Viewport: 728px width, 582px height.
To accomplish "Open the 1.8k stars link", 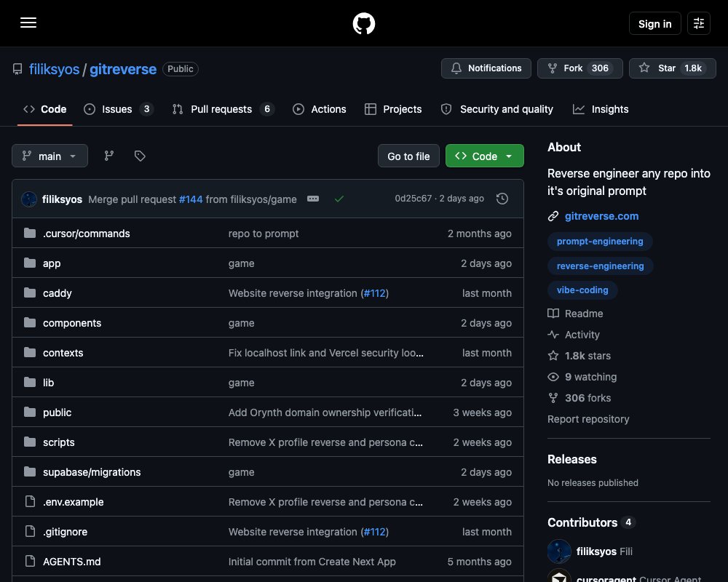I will (579, 356).
